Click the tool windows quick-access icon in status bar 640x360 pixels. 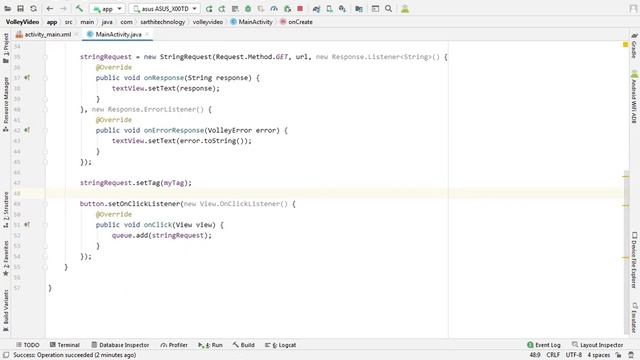coord(6,355)
